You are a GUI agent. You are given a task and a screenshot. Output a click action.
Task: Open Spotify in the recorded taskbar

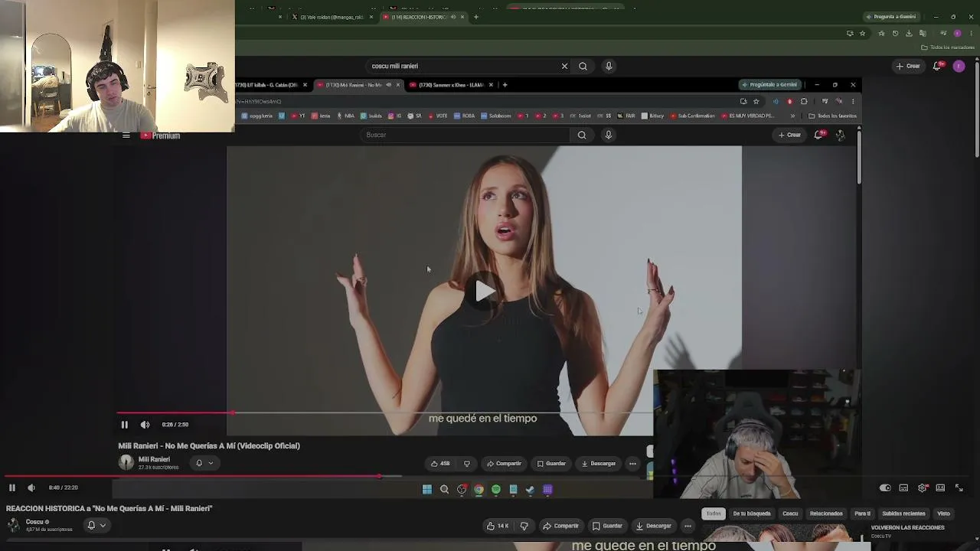(496, 490)
